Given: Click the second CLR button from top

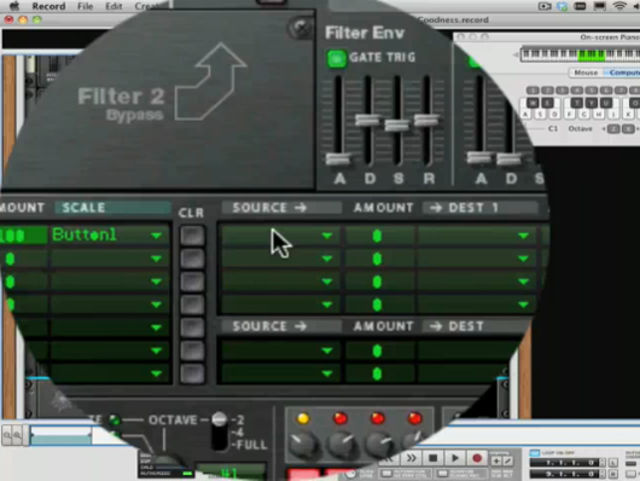Looking at the screenshot, I should [x=192, y=258].
